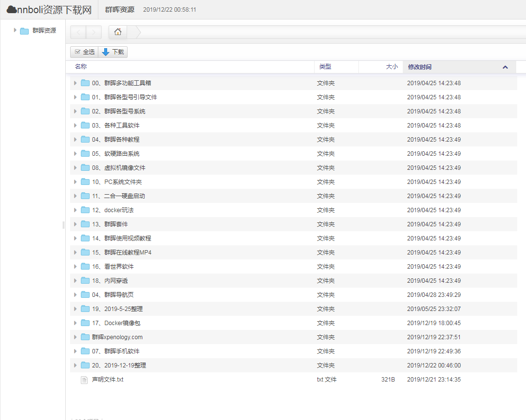The width and height of the screenshot is (526, 420).
Task: Click folder icon for 群辉xpenology.com
Action: click(85, 337)
